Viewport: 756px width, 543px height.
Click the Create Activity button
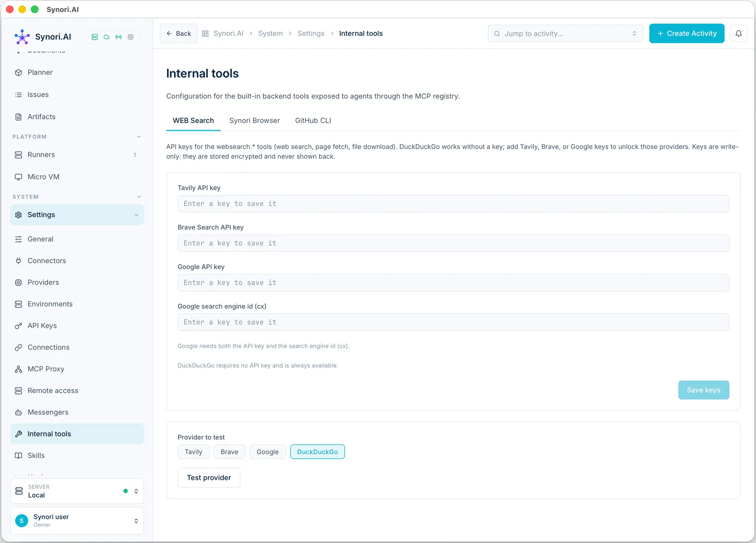pos(687,34)
